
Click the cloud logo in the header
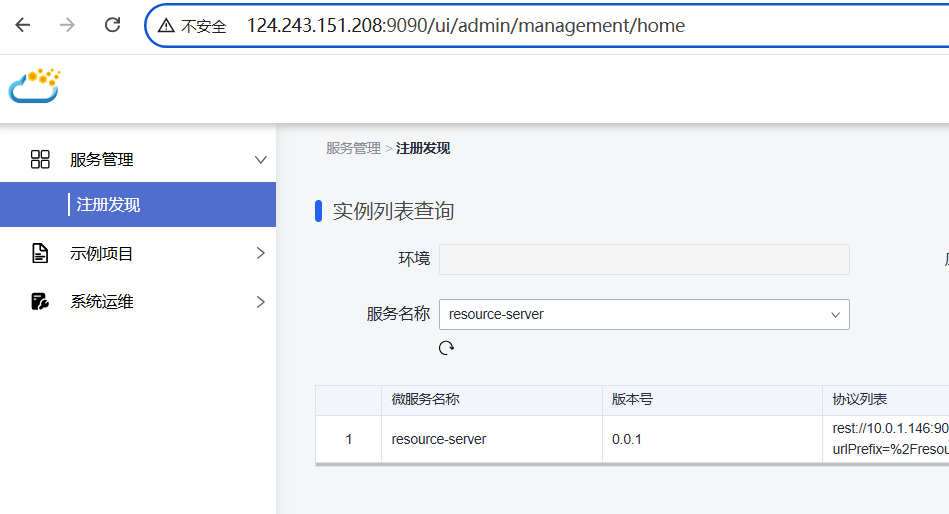(35, 86)
